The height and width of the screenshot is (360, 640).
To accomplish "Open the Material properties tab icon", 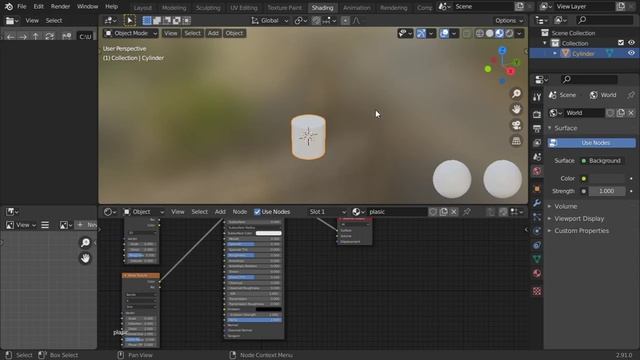I will (x=537, y=273).
